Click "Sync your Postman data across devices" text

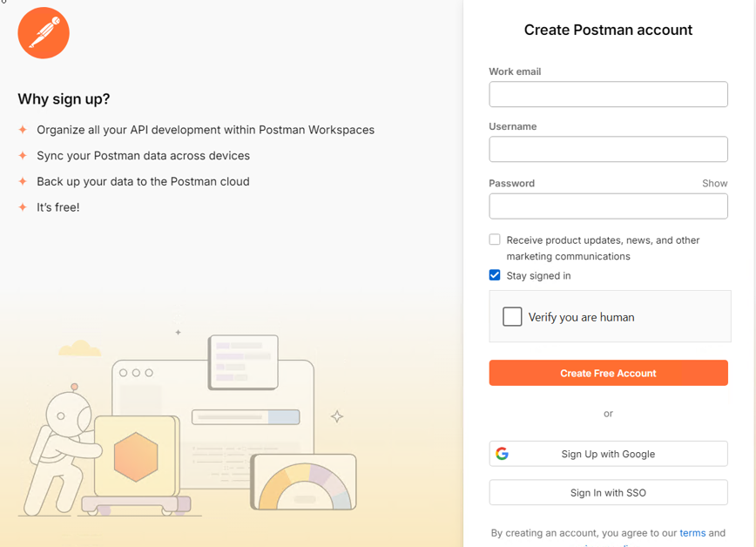[143, 156]
